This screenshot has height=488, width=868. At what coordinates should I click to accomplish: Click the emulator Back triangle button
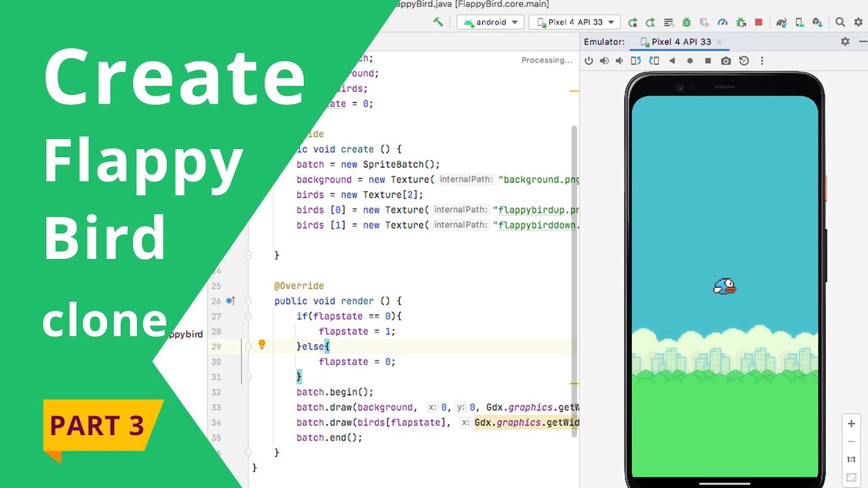click(x=672, y=60)
